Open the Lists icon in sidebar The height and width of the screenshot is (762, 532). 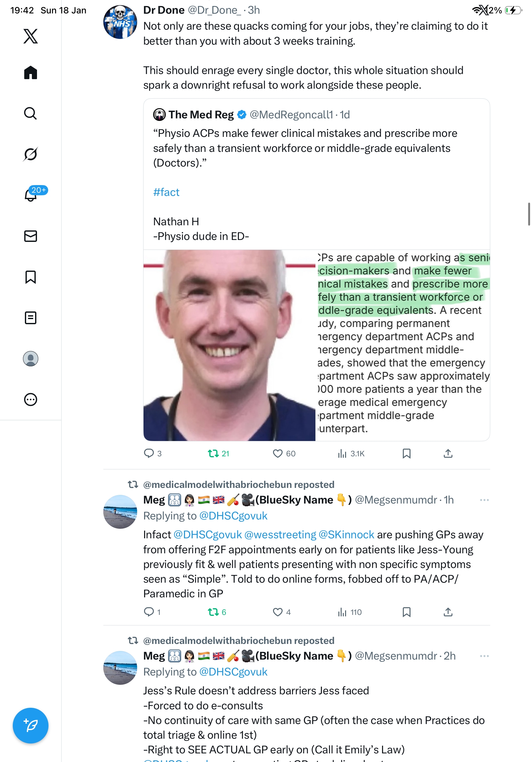point(31,317)
